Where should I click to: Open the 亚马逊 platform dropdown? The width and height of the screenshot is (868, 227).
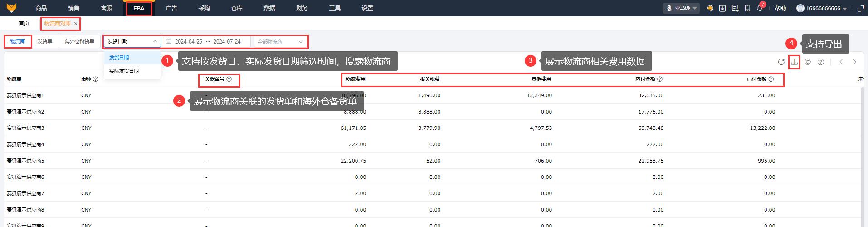click(x=682, y=8)
